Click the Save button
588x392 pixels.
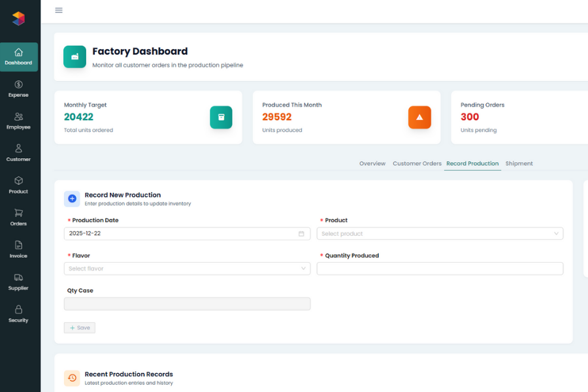pyautogui.click(x=80, y=328)
